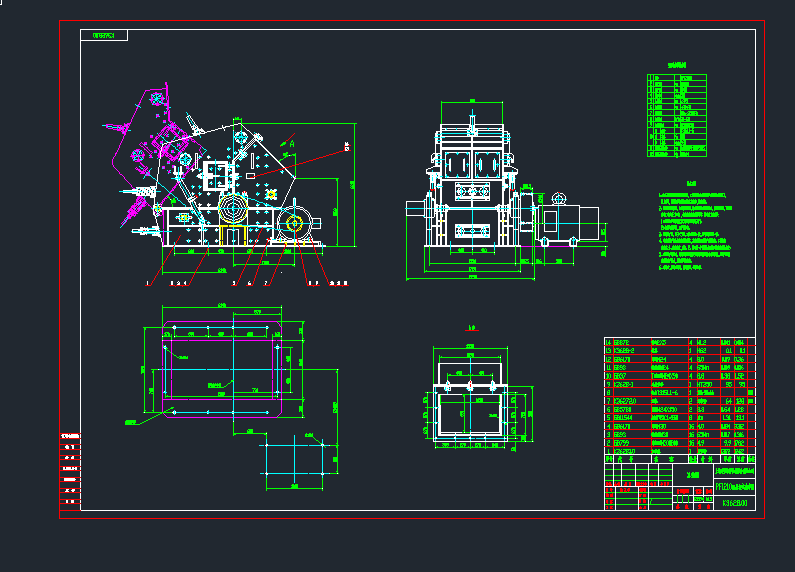This screenshot has height=572, width=795.
Task: Select part callout number 1 leader label
Action: pyautogui.click(x=148, y=284)
